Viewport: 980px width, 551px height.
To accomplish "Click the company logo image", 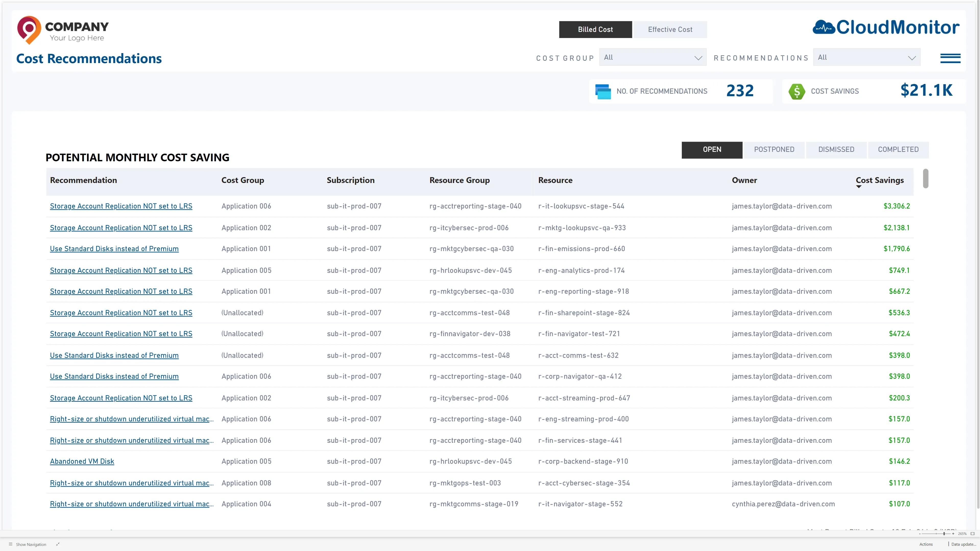I will [x=63, y=30].
